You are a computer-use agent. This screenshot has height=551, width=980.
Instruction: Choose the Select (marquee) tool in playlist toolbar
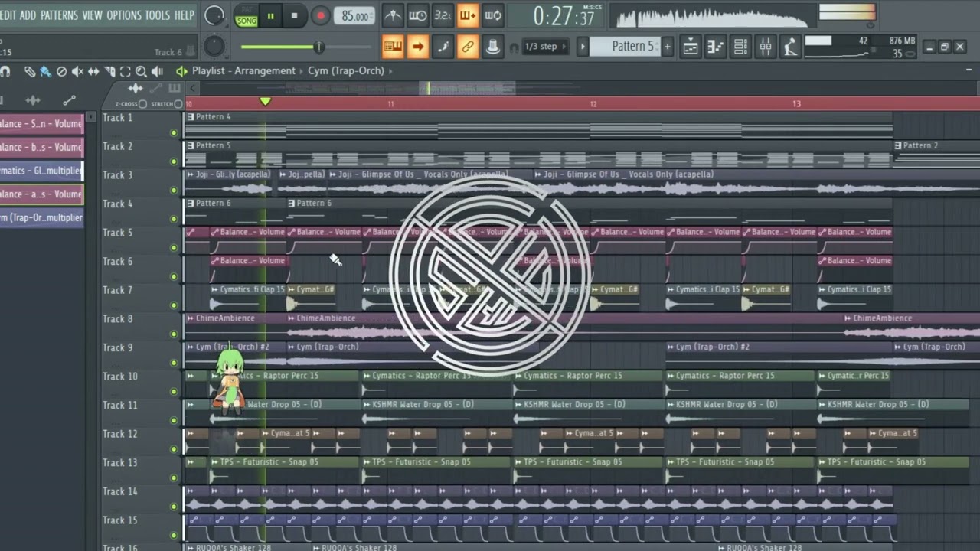(x=126, y=71)
